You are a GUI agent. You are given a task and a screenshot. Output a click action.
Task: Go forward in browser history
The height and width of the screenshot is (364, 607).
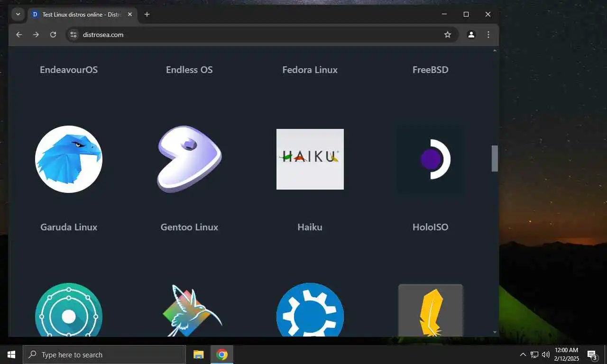[36, 35]
